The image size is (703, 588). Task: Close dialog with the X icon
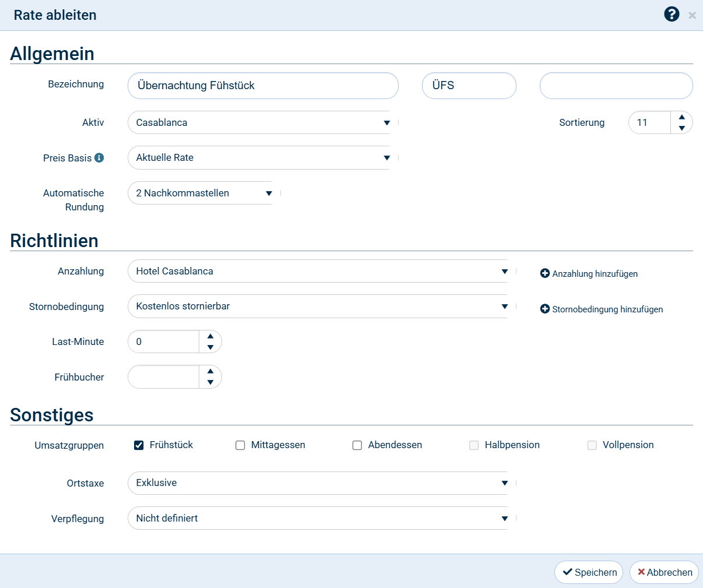tap(692, 16)
